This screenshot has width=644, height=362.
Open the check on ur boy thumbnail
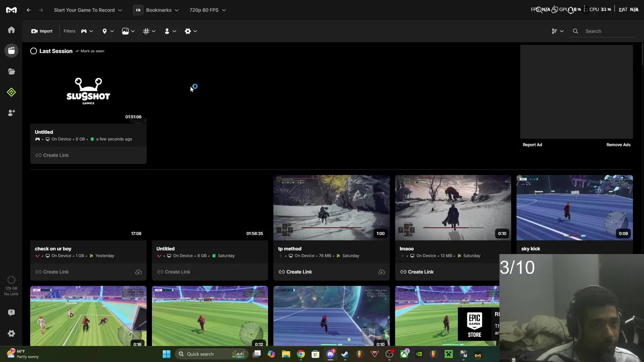(88, 208)
